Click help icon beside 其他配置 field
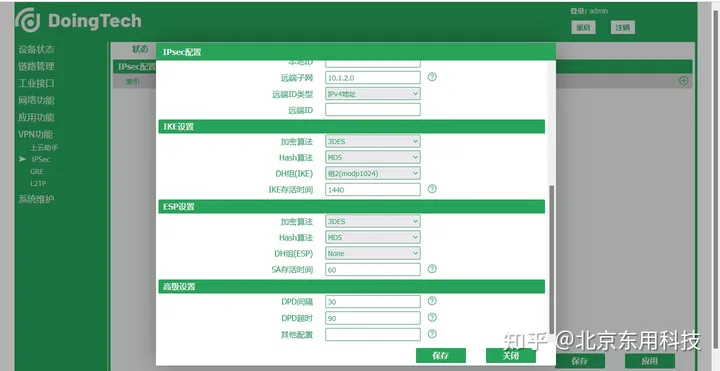 tap(432, 334)
